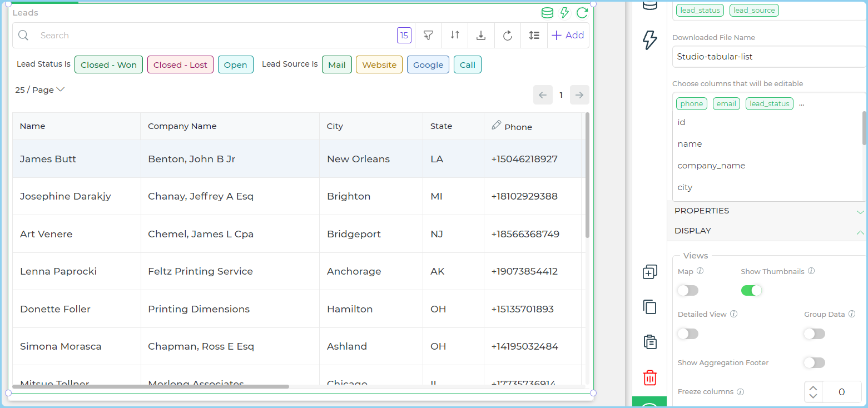Open the 25 / Page dropdown

(x=40, y=90)
